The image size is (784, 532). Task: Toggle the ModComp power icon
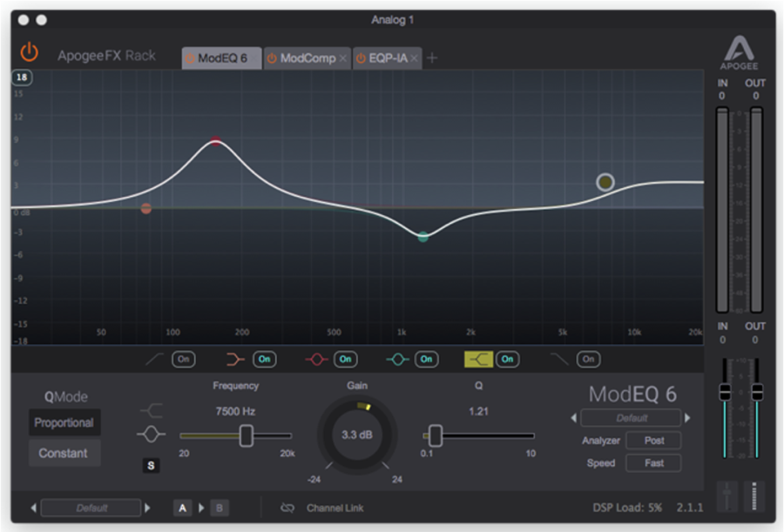(x=272, y=58)
